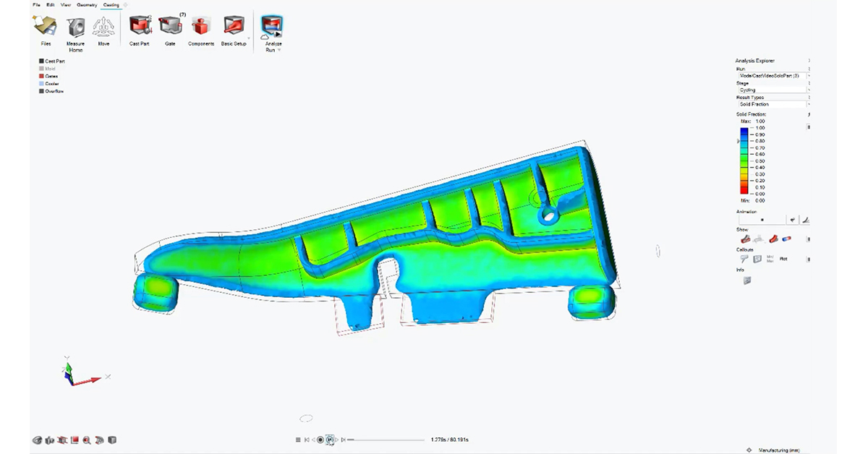Activate the Move tool
Viewport: 868px width, 454px height.
click(x=104, y=27)
